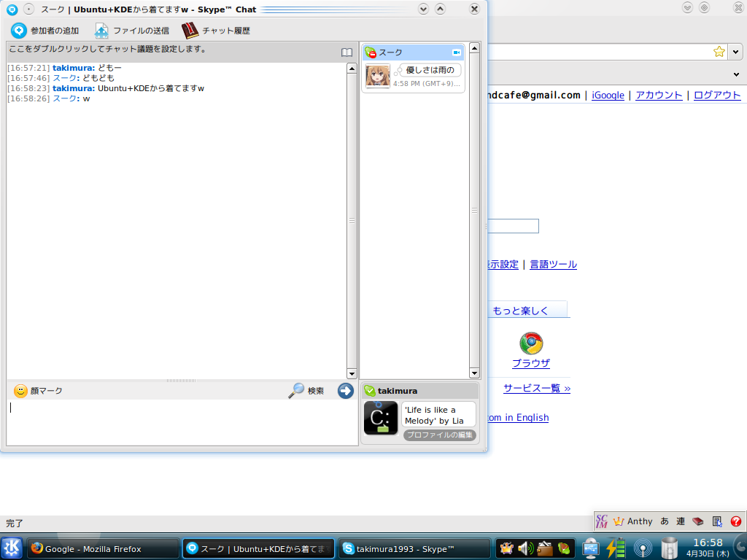Open the device notifier USB monitor icon
Viewport: 747px width, 560px height.
tap(591, 548)
